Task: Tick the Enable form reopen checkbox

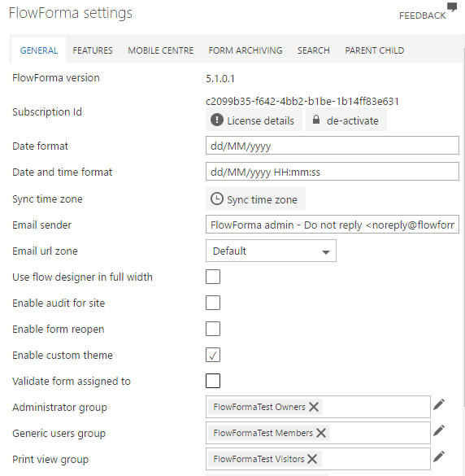Action: pos(213,329)
